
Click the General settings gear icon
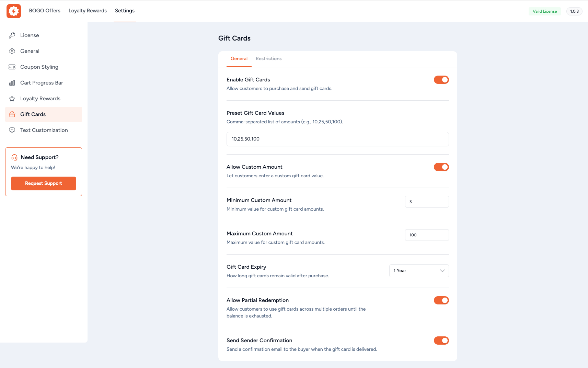click(x=12, y=51)
